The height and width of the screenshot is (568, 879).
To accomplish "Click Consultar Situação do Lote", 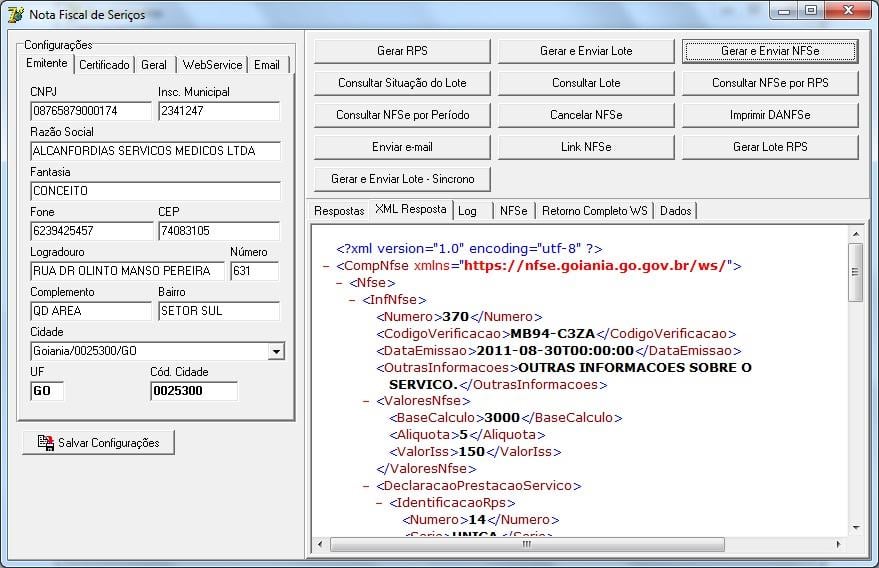I will (402, 83).
